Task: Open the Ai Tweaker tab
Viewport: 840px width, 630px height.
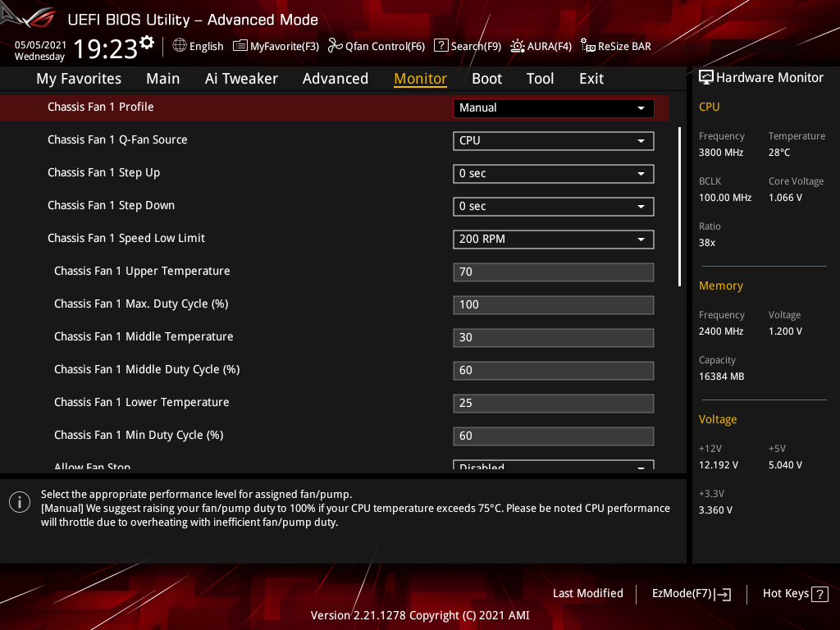Action: coord(241,79)
